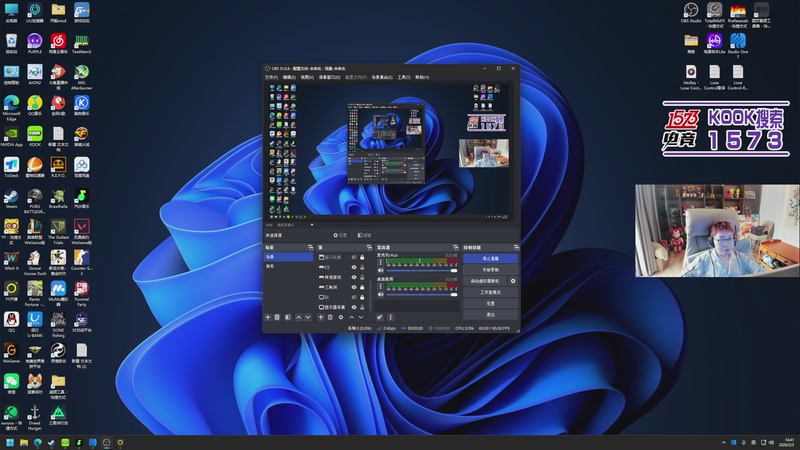Click the OBS preview canvas

pos(390,151)
